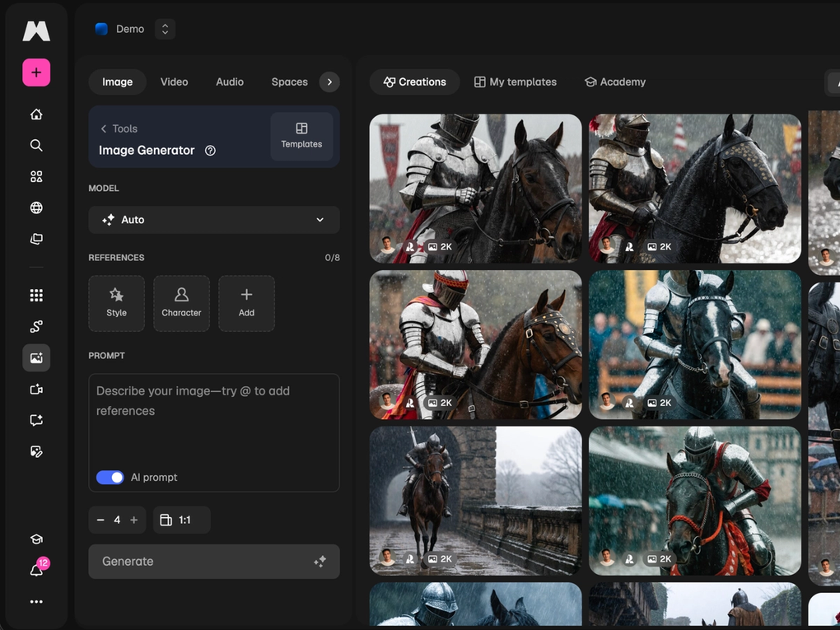Screen dimensions: 840x630
Task: Open the three-dot more menu in sidebar
Action: click(36, 602)
